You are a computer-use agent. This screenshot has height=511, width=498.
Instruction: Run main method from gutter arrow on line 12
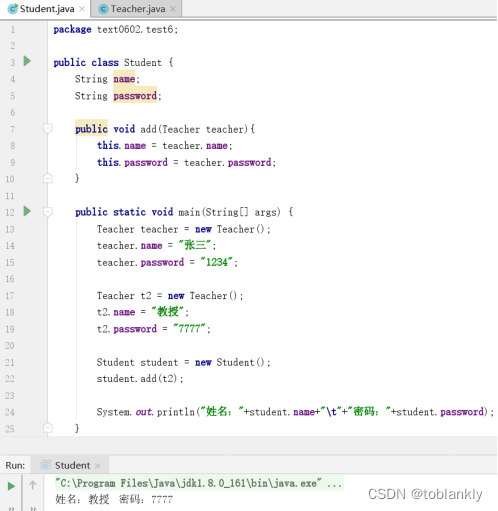[27, 211]
